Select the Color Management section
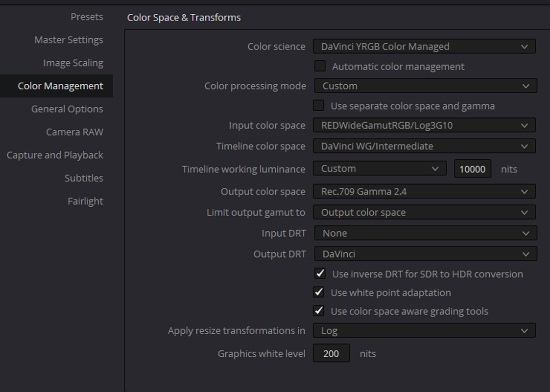Viewport: 550px width, 392px height. (56, 86)
